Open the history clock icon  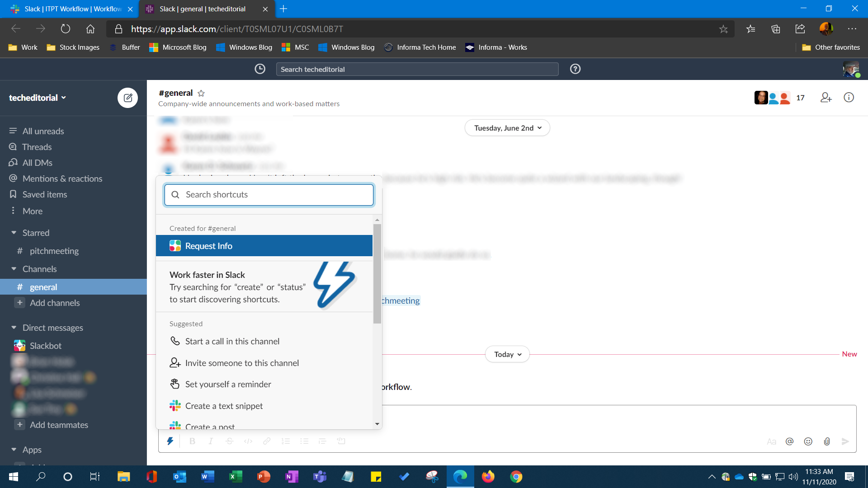tap(260, 69)
